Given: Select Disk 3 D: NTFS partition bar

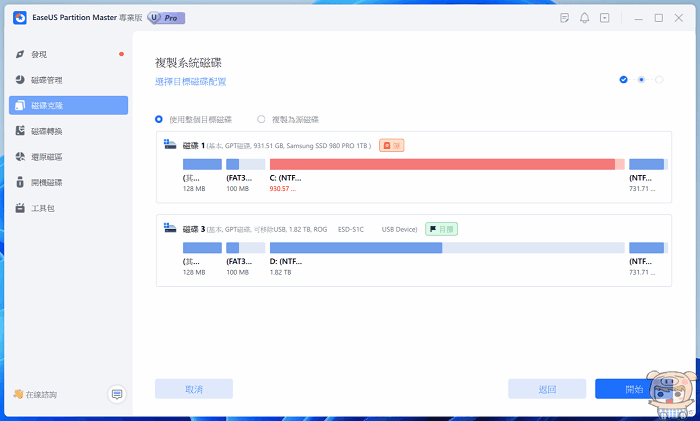Looking at the screenshot, I should click(447, 248).
